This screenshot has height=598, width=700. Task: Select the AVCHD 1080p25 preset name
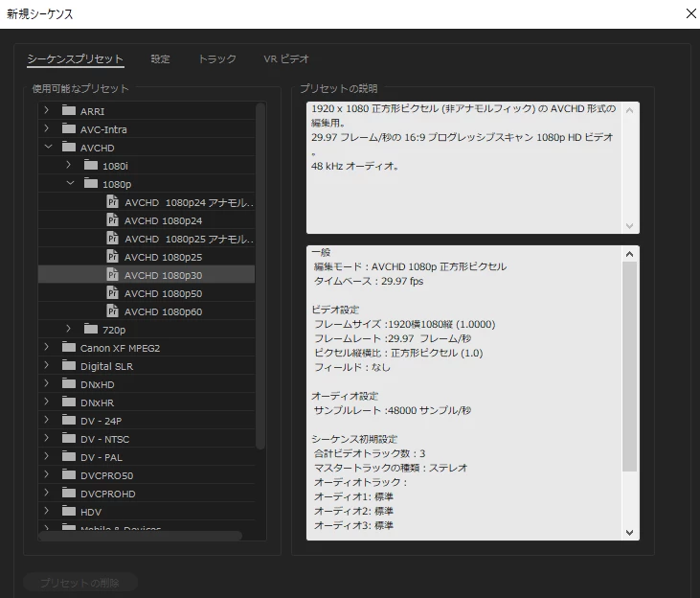pyautogui.click(x=164, y=258)
